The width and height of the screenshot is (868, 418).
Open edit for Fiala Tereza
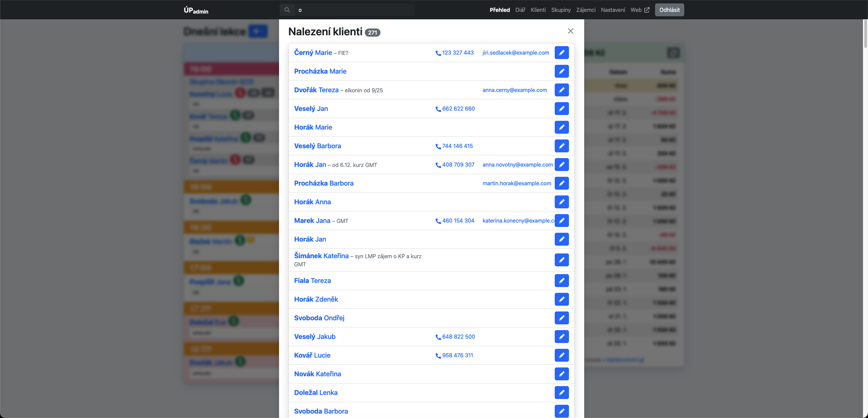[561, 281]
